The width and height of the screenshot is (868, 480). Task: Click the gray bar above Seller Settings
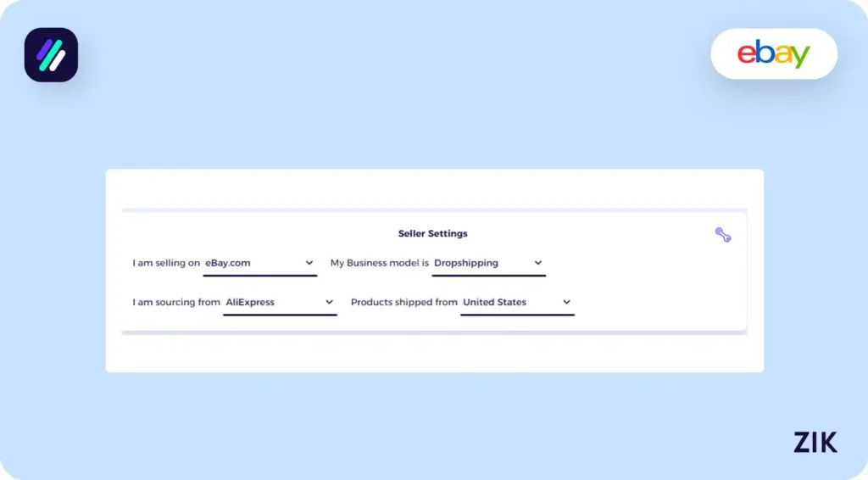[x=434, y=209]
